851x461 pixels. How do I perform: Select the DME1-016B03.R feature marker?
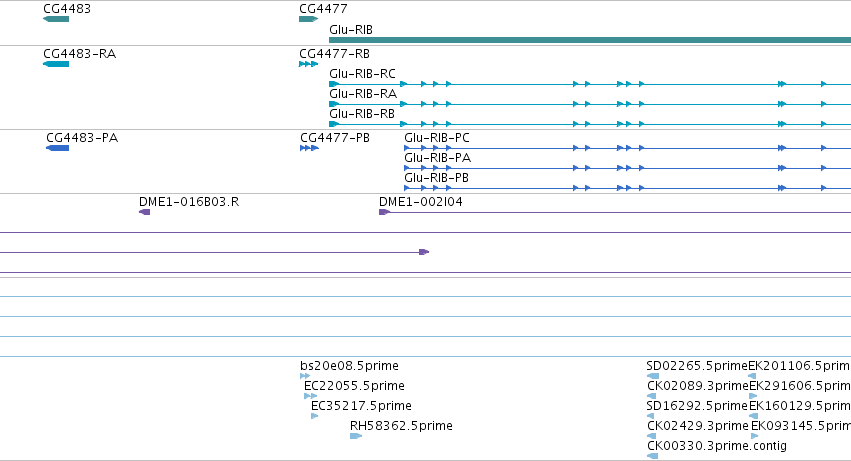pos(144,212)
